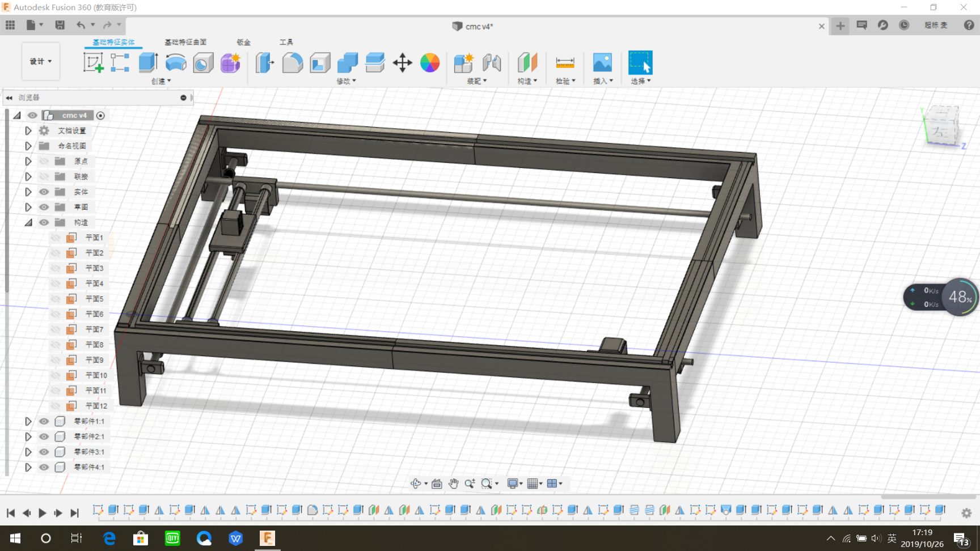
Task: Click the New Component icon in 装配
Action: click(463, 62)
